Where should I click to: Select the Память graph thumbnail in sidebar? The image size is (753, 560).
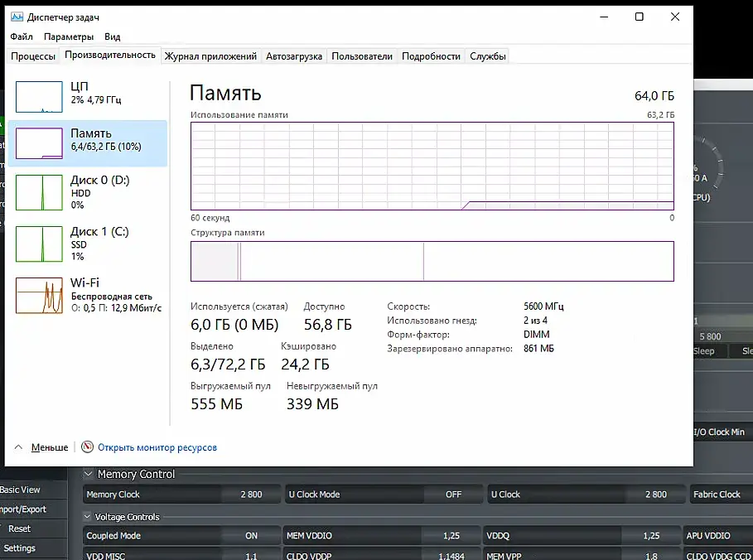point(39,143)
